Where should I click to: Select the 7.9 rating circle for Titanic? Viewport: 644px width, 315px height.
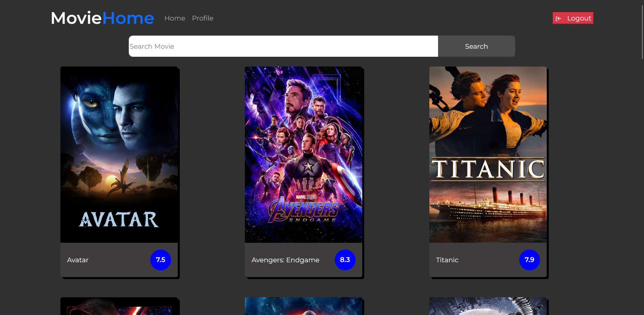[x=529, y=260]
